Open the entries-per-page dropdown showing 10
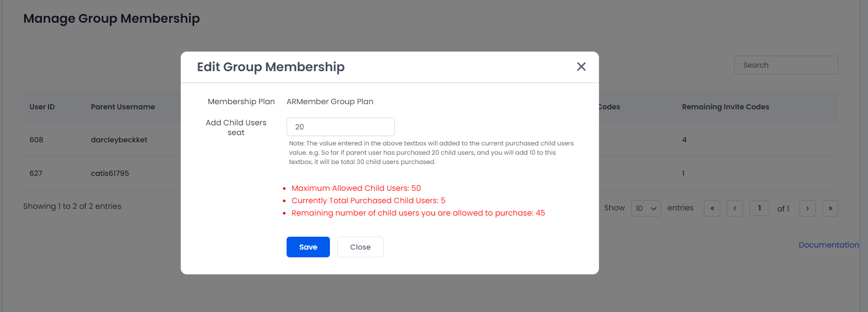This screenshot has height=312, width=868. [x=645, y=208]
